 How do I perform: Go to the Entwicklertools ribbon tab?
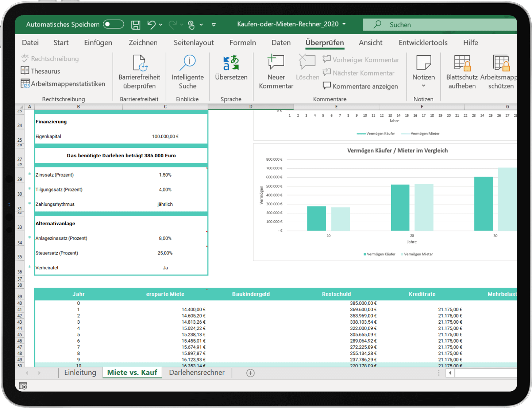point(423,43)
